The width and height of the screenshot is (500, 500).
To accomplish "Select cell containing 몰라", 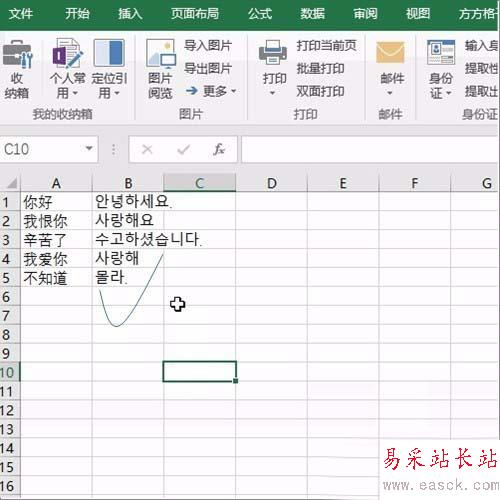I will (x=128, y=277).
